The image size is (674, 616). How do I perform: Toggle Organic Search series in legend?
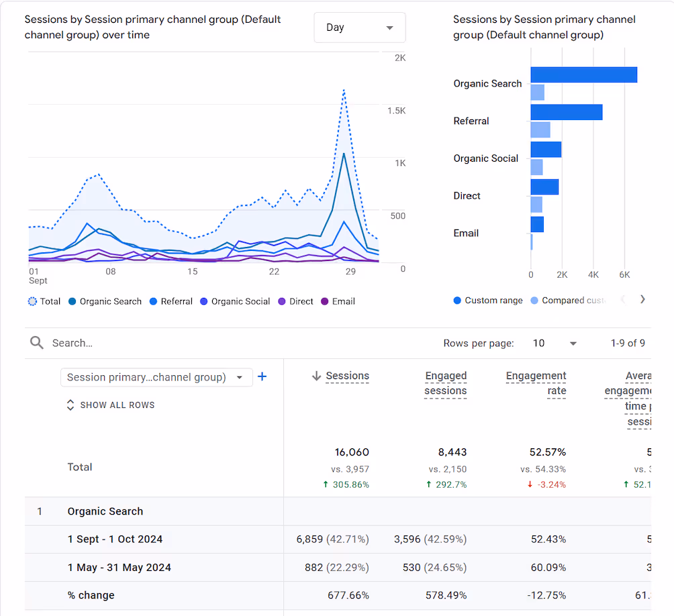tap(105, 301)
